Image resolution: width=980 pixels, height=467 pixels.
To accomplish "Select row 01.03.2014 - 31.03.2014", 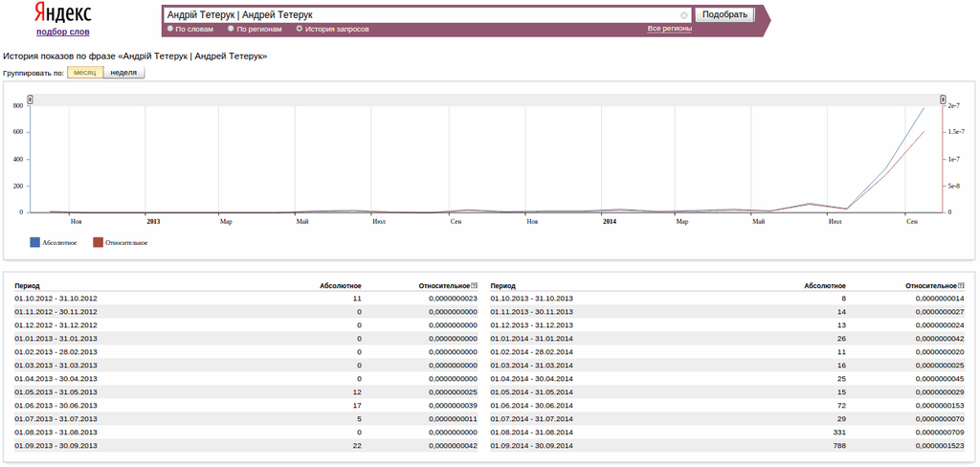I will tap(727, 366).
